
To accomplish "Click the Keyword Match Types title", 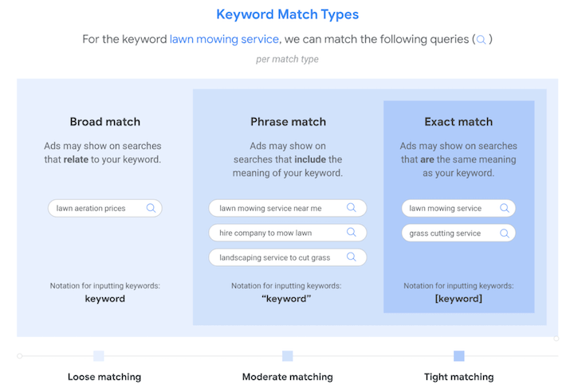I will pos(287,14).
